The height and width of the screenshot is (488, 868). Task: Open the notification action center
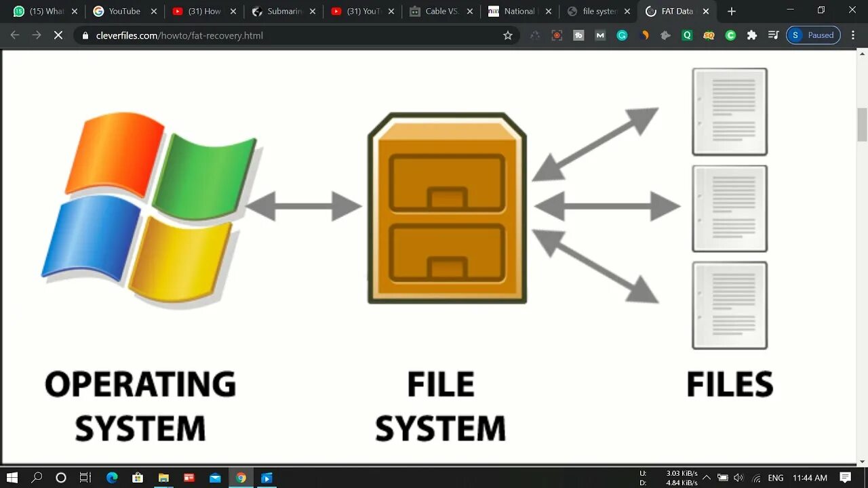[x=846, y=478]
